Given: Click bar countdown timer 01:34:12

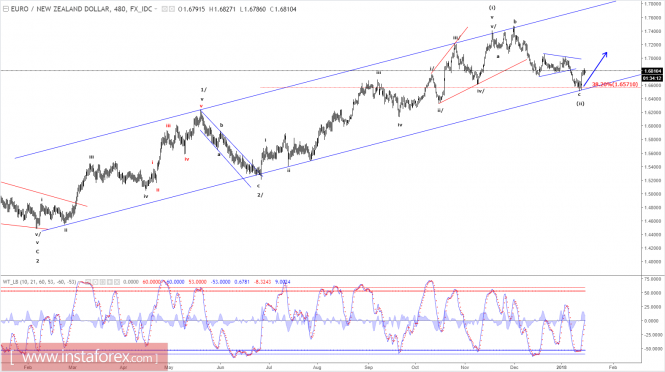Looking at the screenshot, I should [x=652, y=78].
